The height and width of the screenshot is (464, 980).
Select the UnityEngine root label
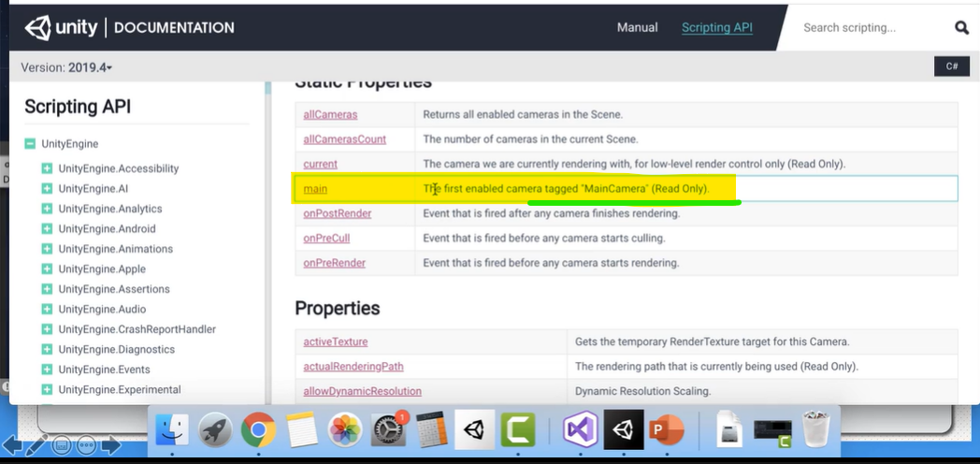(x=70, y=144)
